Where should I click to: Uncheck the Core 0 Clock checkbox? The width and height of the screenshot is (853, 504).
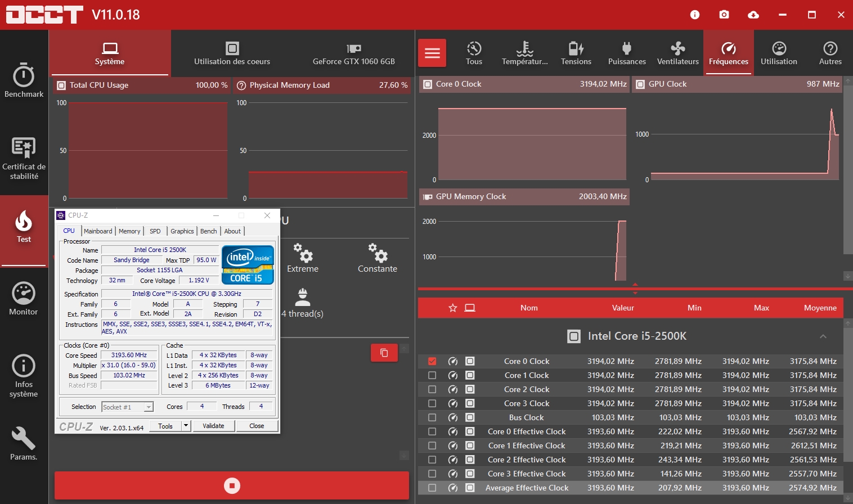(432, 361)
